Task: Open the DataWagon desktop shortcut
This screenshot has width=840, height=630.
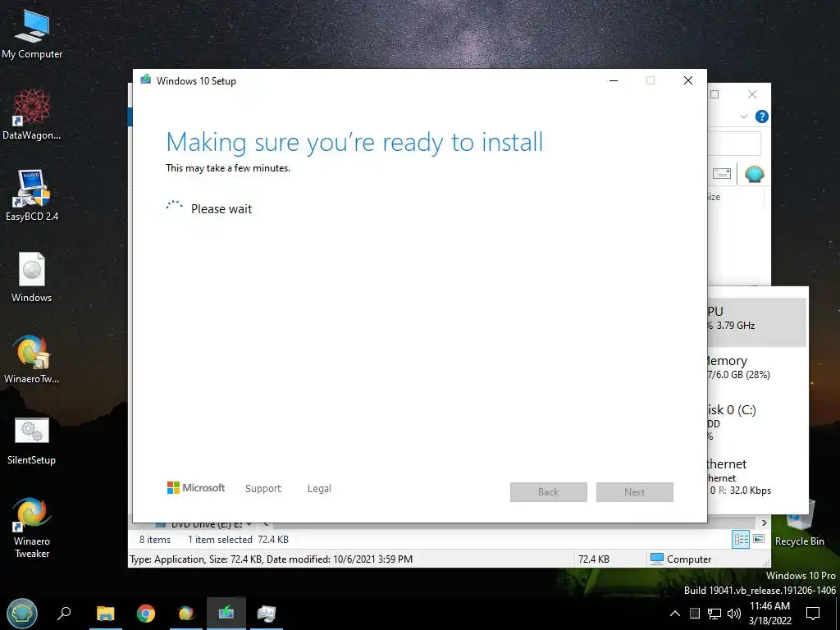Action: point(32,114)
